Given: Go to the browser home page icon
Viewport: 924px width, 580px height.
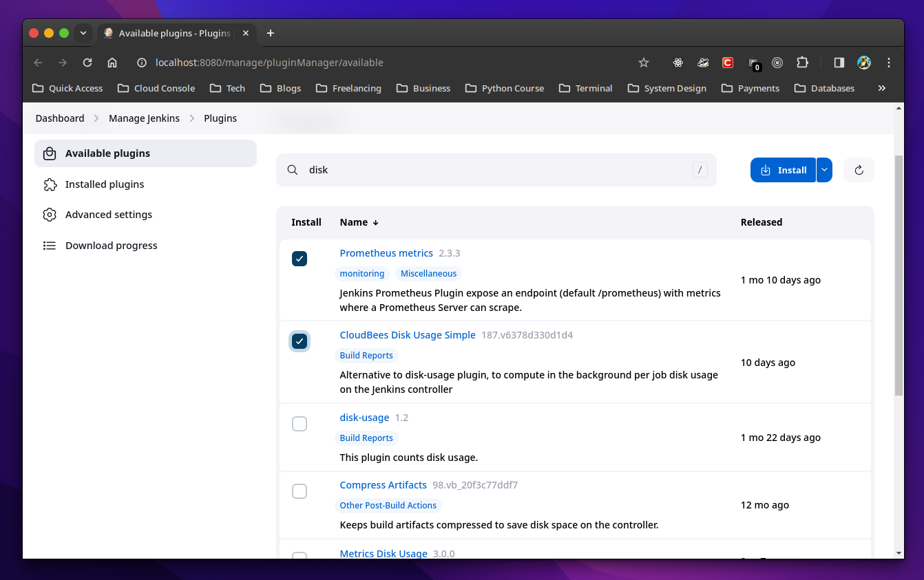Looking at the screenshot, I should 112,63.
